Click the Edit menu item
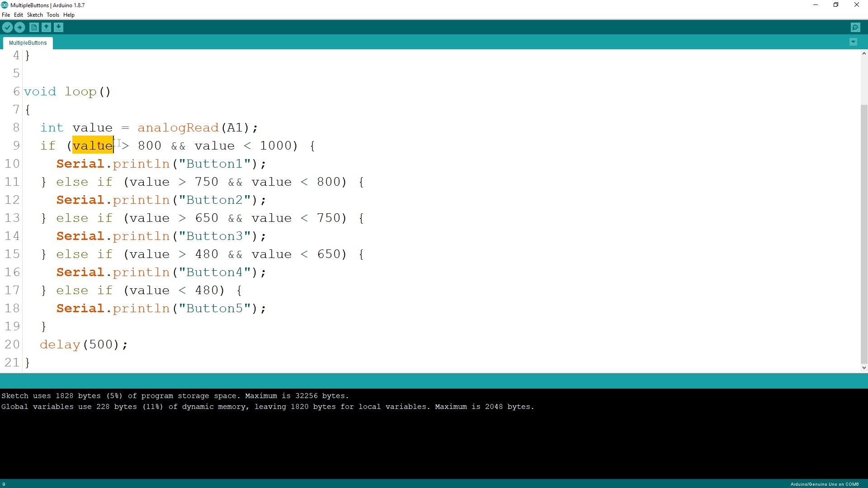This screenshot has height=488, width=868. (17, 14)
